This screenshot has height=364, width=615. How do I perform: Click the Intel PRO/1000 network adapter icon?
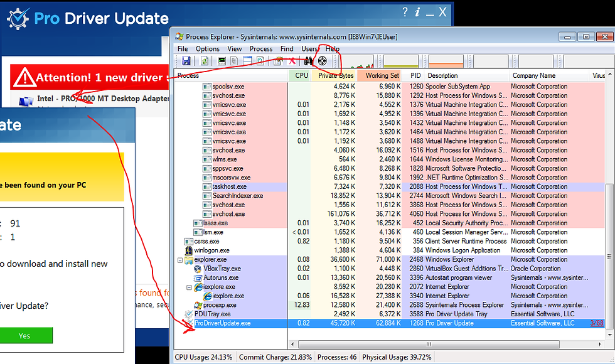(x=26, y=101)
